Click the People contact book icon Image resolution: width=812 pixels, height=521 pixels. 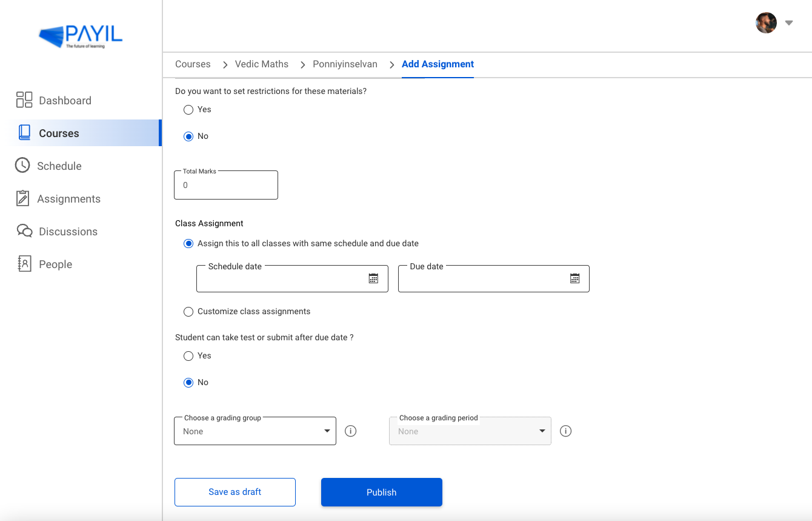click(24, 264)
